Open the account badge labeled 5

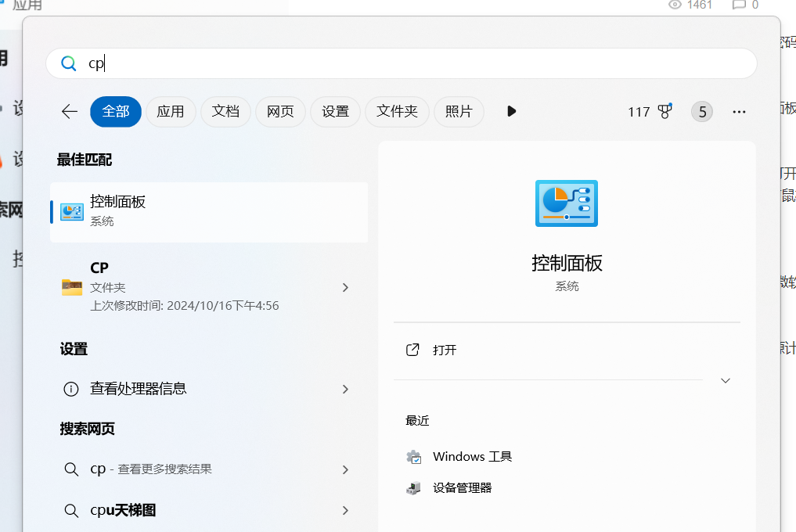(702, 112)
